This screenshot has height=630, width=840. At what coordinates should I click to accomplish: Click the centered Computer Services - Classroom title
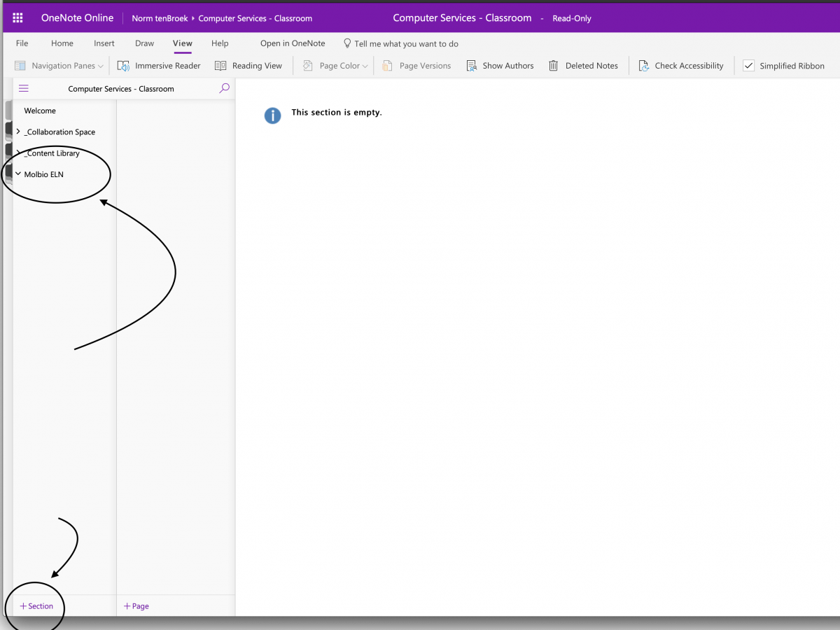462,18
